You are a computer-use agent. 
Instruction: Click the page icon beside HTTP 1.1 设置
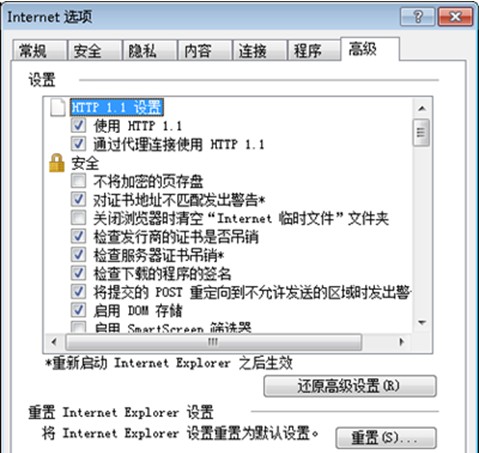57,107
